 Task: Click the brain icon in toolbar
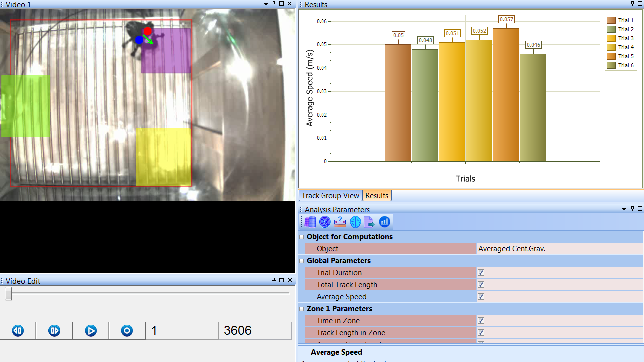pyautogui.click(x=355, y=222)
